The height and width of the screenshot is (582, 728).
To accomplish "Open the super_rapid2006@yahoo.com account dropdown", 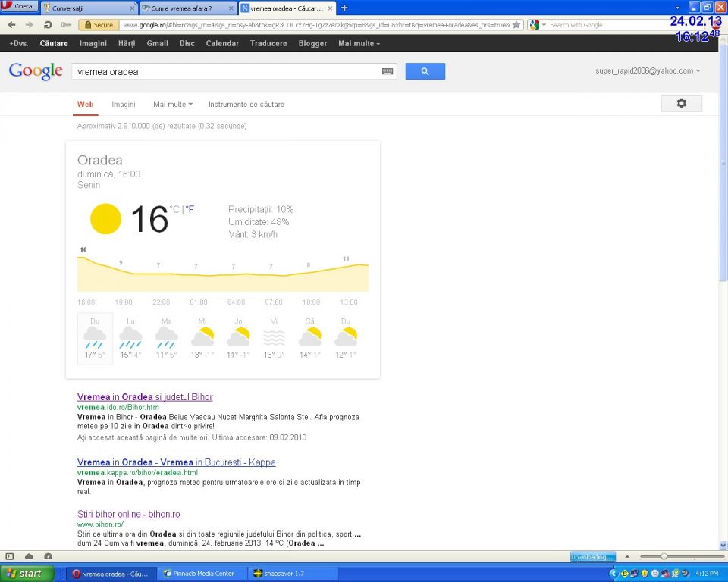I will 648,71.
